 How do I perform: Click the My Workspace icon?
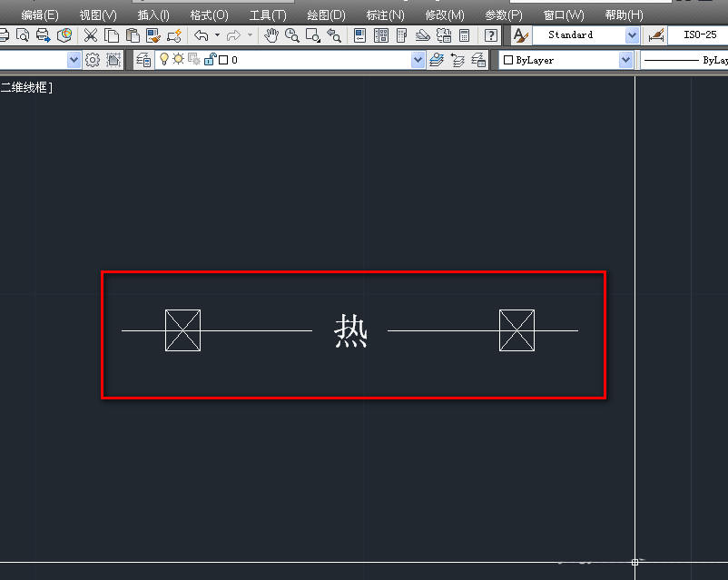click(113, 60)
